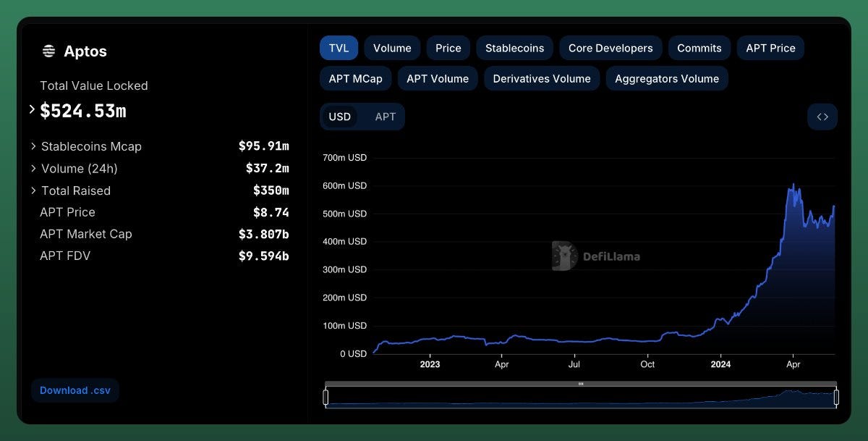This screenshot has width=868, height=441.
Task: Toggle the Commits chart metric
Action: click(699, 48)
